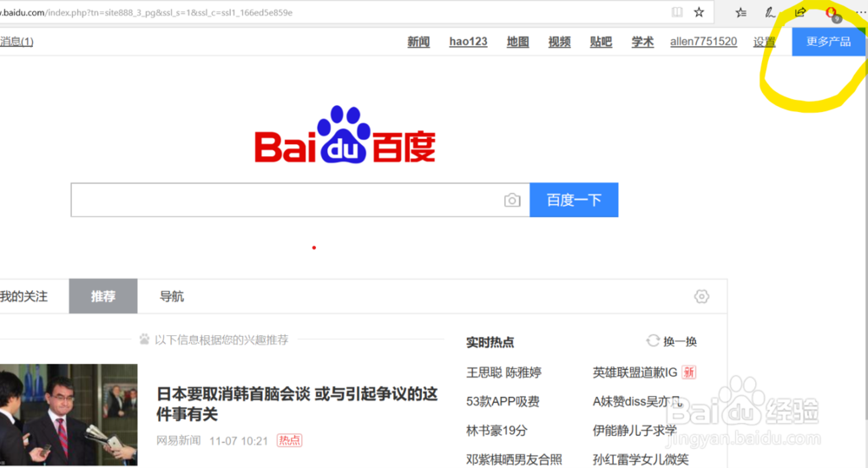Open the hao123 link

[469, 42]
